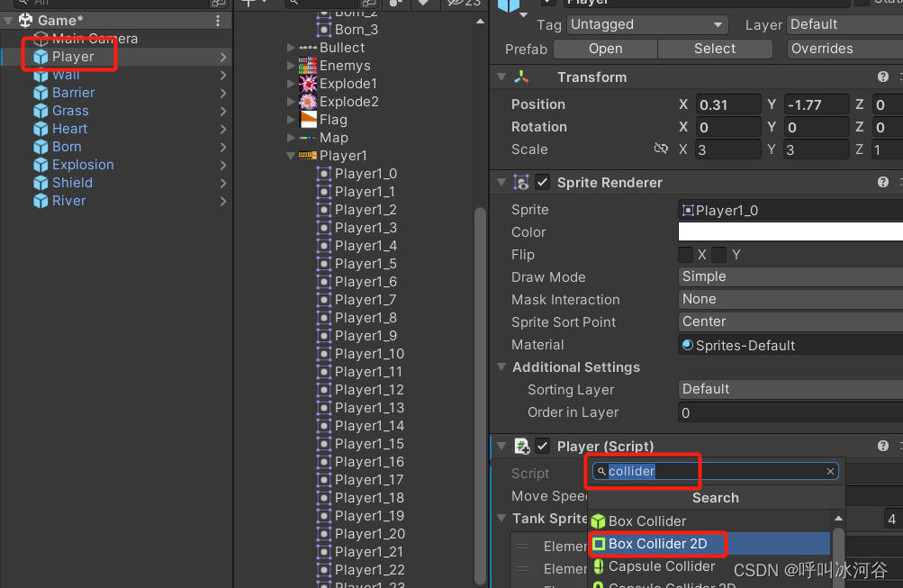903x588 pixels.
Task: Click the Unity scene icon next to Game
Action: pyautogui.click(x=25, y=20)
